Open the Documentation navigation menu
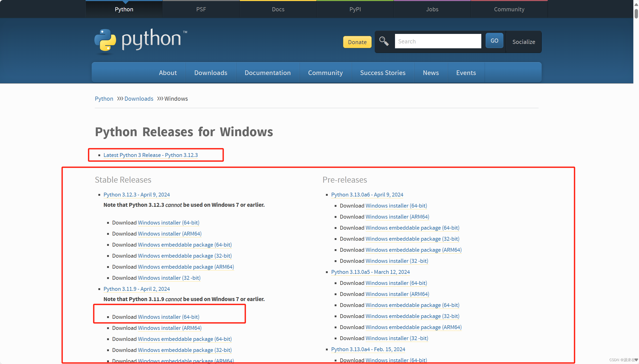The image size is (639, 364). point(267,73)
